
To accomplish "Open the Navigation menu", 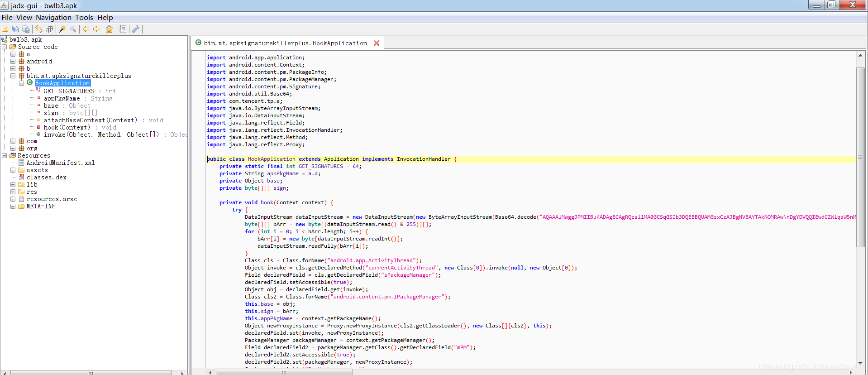I will (x=53, y=18).
